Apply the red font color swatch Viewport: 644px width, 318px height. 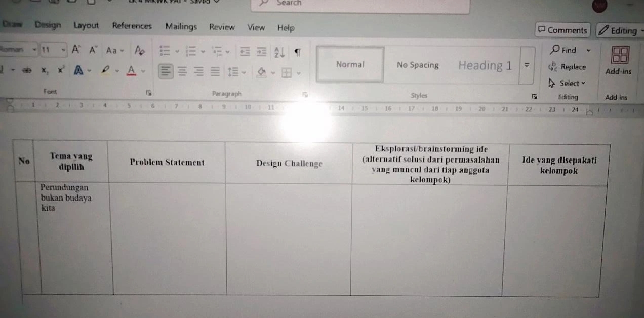coord(131,71)
